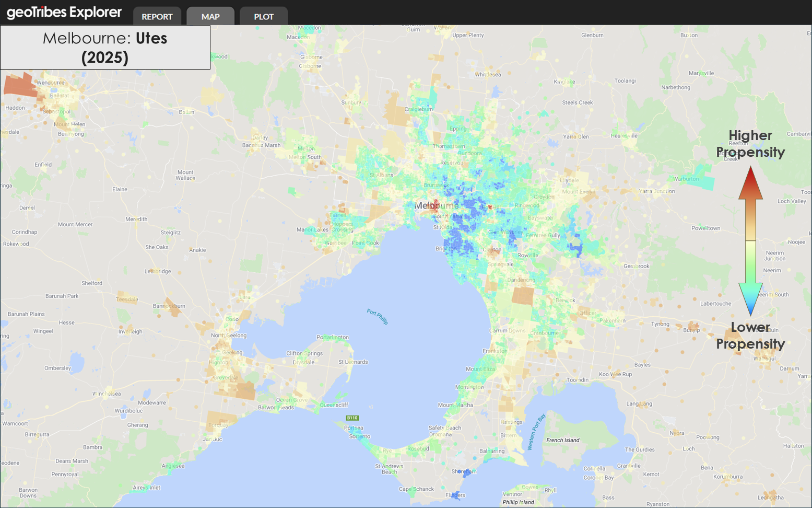Select the Sunbury map label
Screen dimensions: 812x508
point(351,102)
